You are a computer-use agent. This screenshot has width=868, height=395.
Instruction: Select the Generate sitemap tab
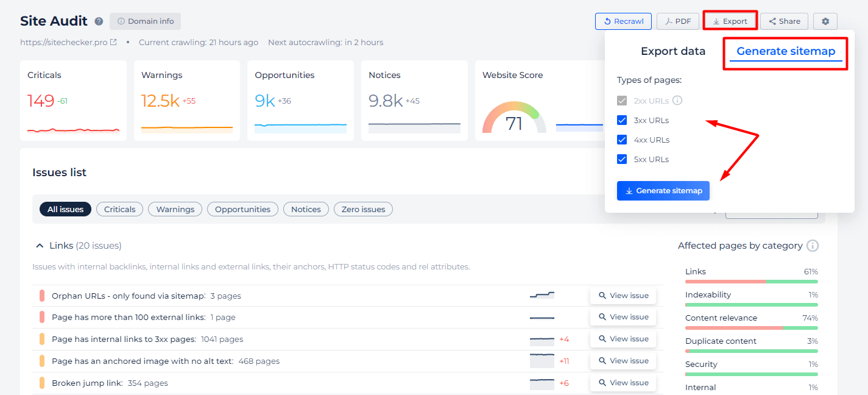(x=786, y=51)
